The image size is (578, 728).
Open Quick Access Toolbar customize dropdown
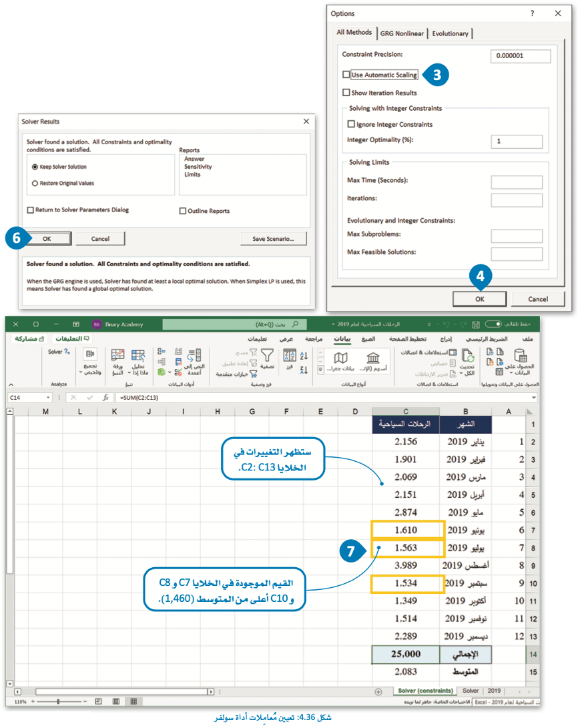click(x=429, y=324)
